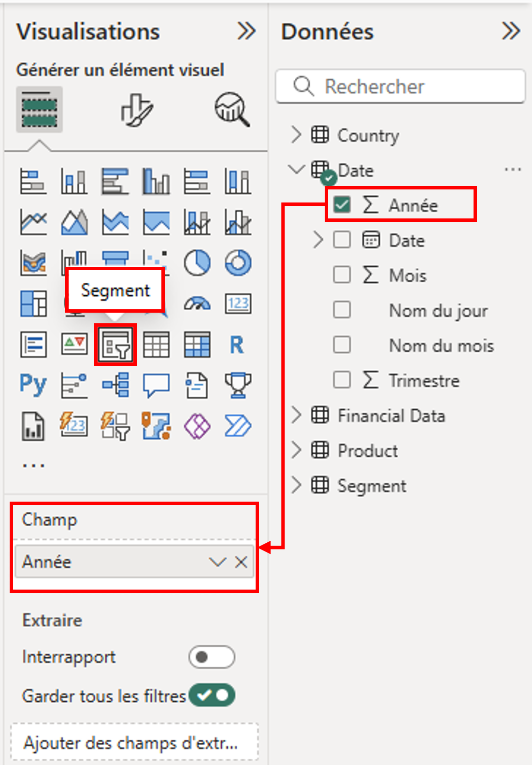
Task: Open the analytics magnifier tab
Action: click(x=232, y=110)
